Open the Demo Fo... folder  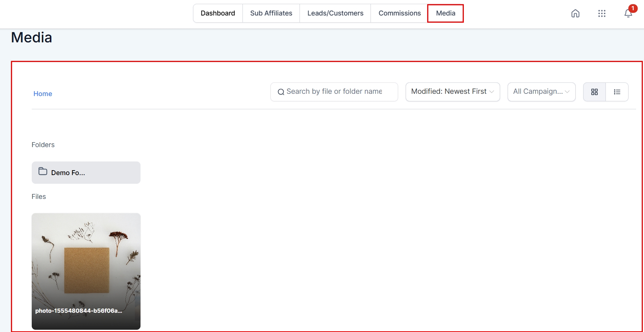point(86,173)
